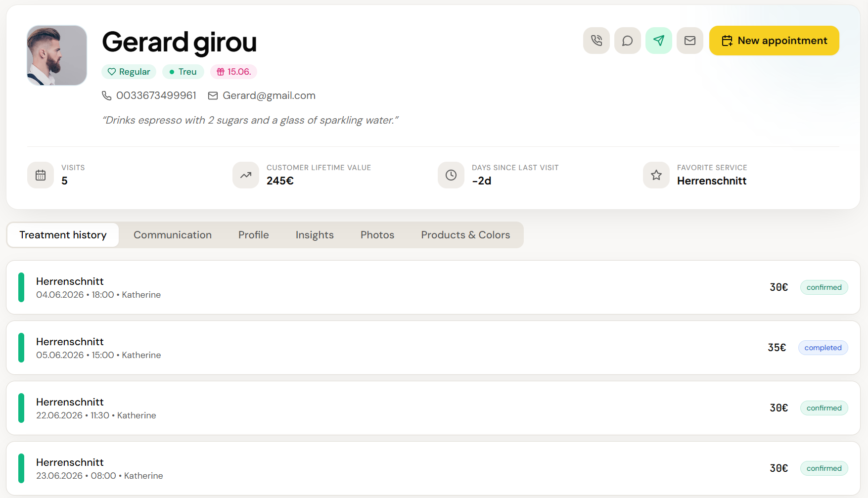Open the Products & Colors tab

465,235
